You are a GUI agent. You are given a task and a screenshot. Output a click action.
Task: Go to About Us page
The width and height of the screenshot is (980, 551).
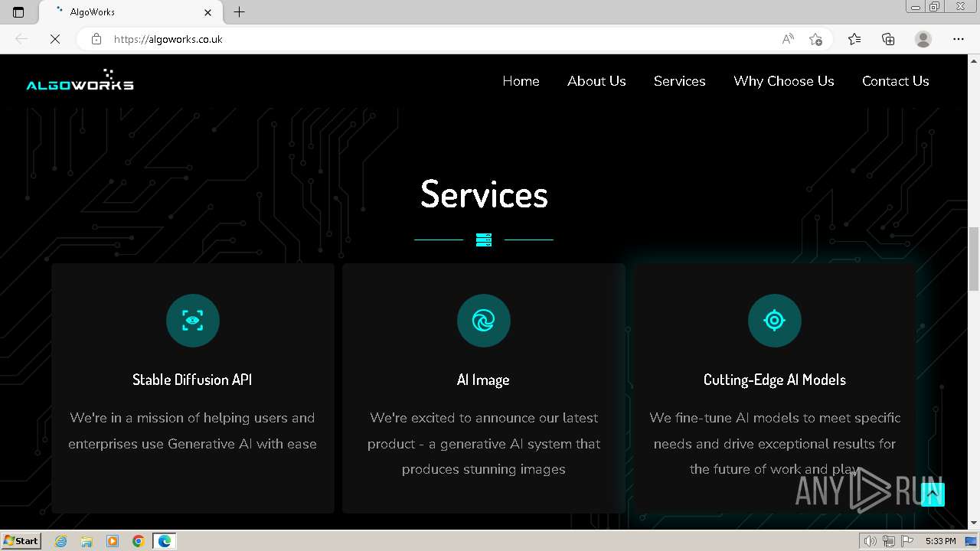[596, 81]
